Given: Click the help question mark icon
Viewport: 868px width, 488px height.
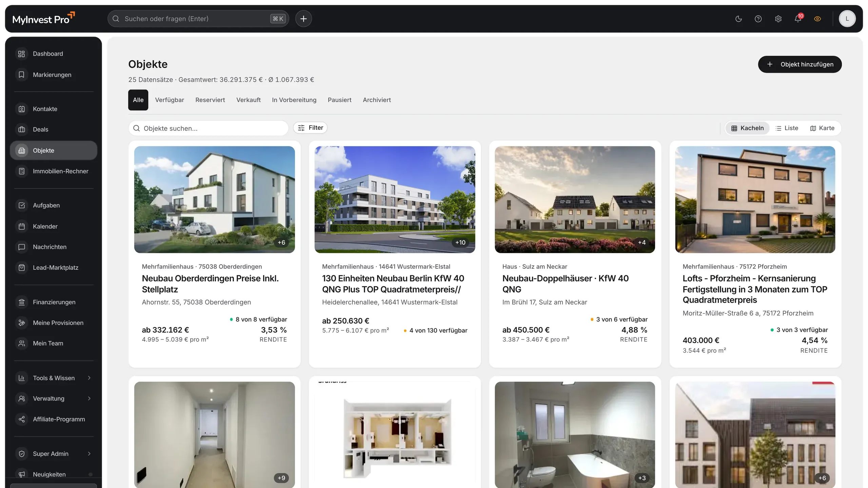Looking at the screenshot, I should (x=758, y=19).
